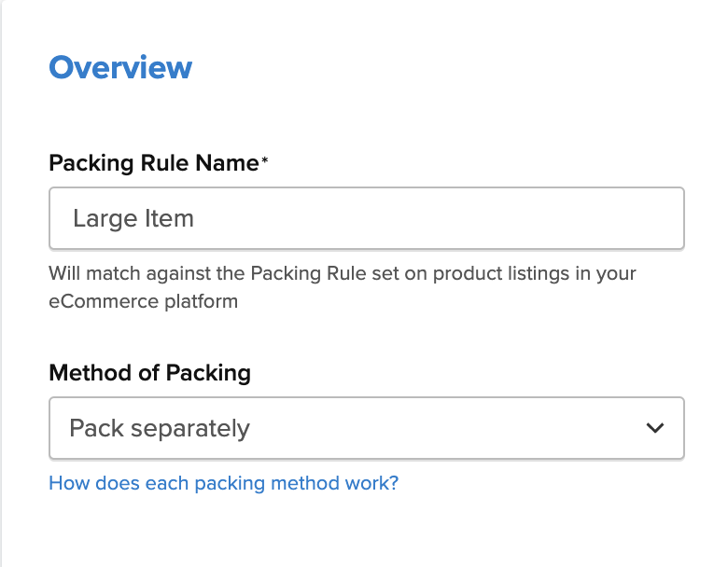Click the middle of the Method of Packing select box
The width and height of the screenshot is (728, 567).
(366, 428)
